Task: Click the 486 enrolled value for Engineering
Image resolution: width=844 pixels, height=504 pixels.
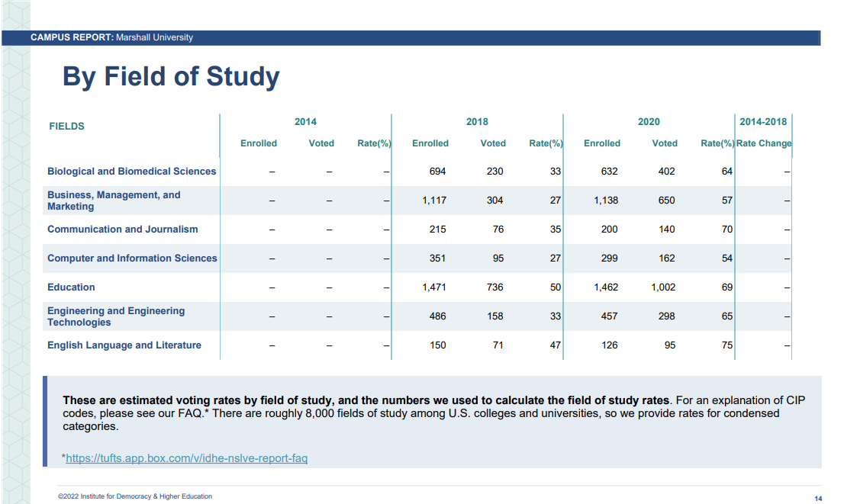Action: pos(437,317)
